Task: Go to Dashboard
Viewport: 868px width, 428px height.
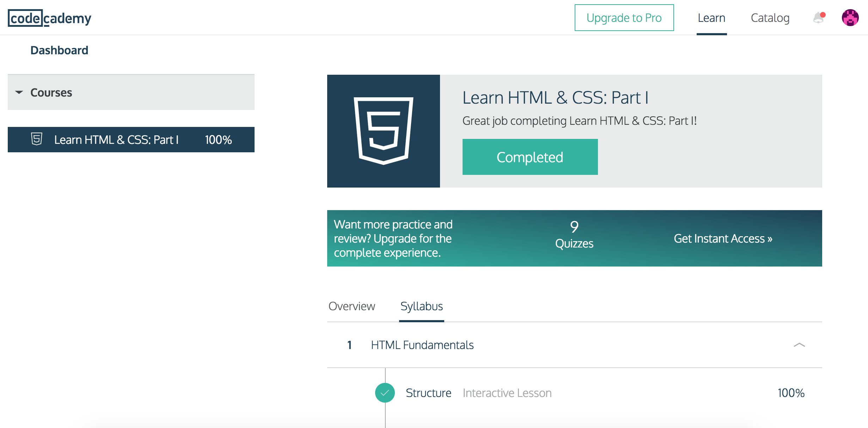Action: click(59, 50)
